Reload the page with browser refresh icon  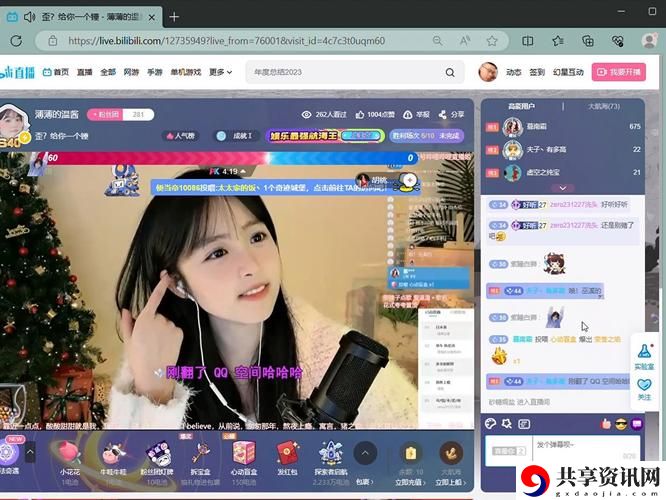[16, 41]
